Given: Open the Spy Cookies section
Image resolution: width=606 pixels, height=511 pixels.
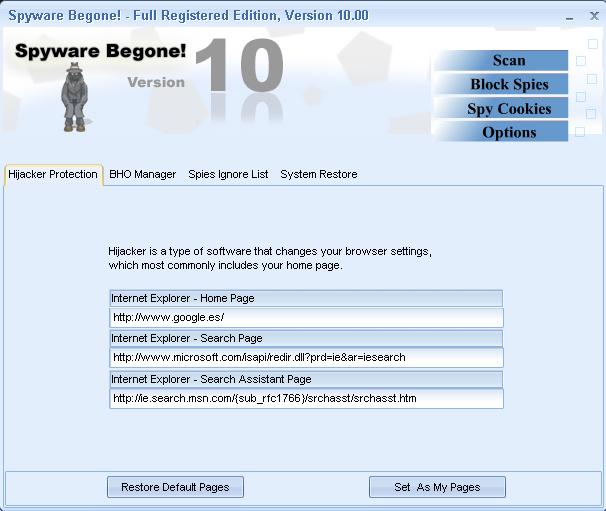Looking at the screenshot, I should click(x=501, y=109).
